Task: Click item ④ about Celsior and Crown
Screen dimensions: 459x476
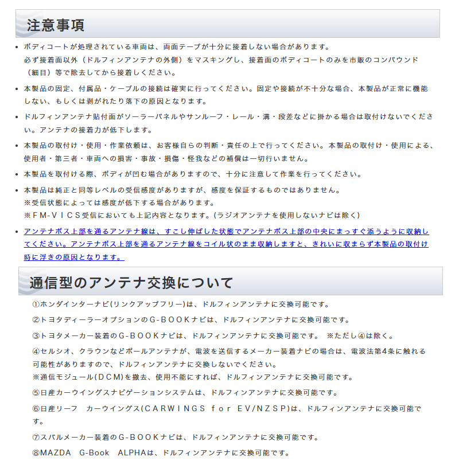Action: (x=229, y=358)
